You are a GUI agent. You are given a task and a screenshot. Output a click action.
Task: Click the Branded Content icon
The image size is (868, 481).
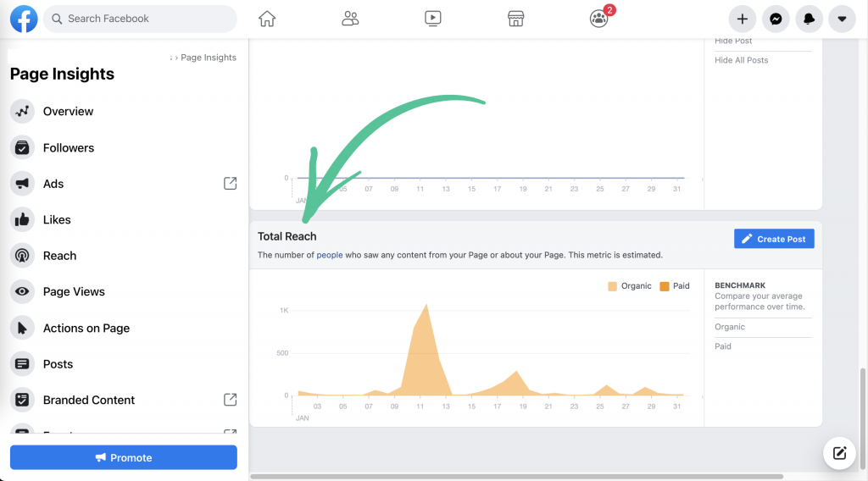tap(22, 400)
